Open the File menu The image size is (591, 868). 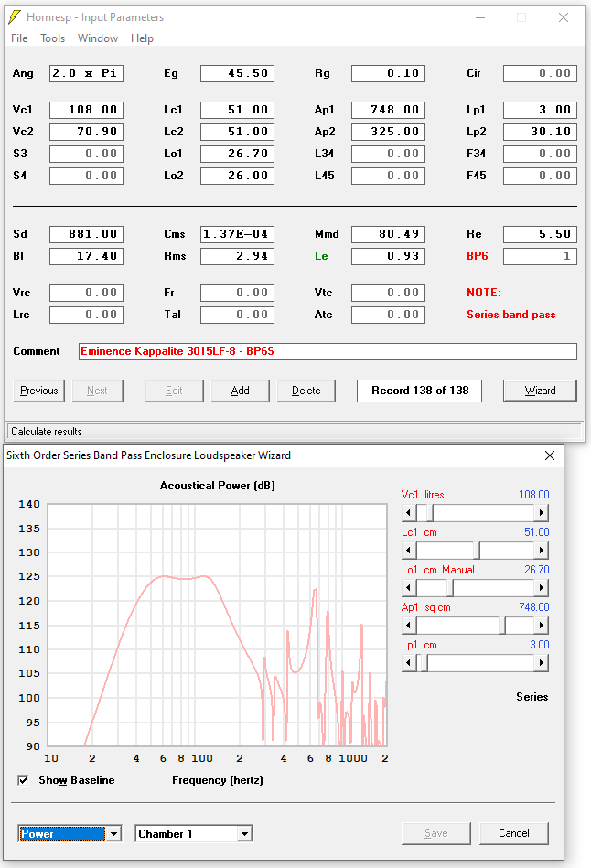tap(19, 38)
